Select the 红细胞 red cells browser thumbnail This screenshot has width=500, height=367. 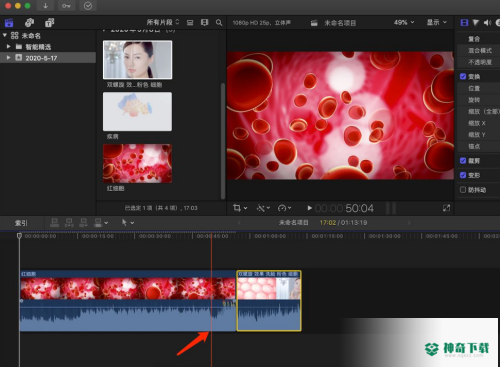click(x=138, y=163)
